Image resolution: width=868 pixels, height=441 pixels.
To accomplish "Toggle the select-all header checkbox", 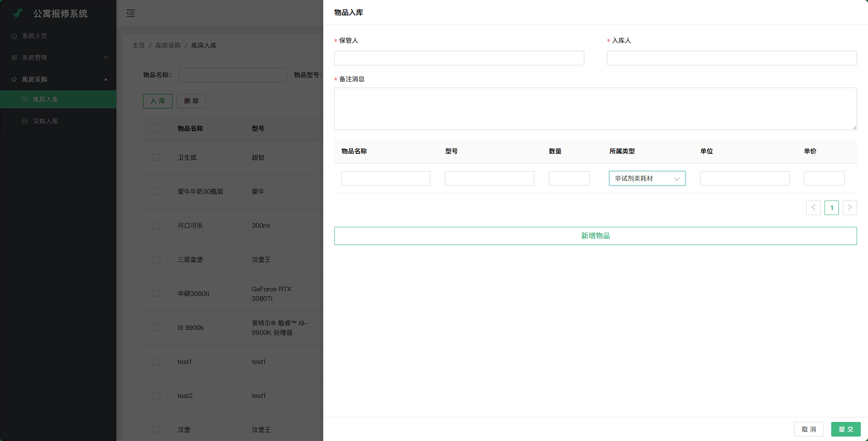I will 157,128.
